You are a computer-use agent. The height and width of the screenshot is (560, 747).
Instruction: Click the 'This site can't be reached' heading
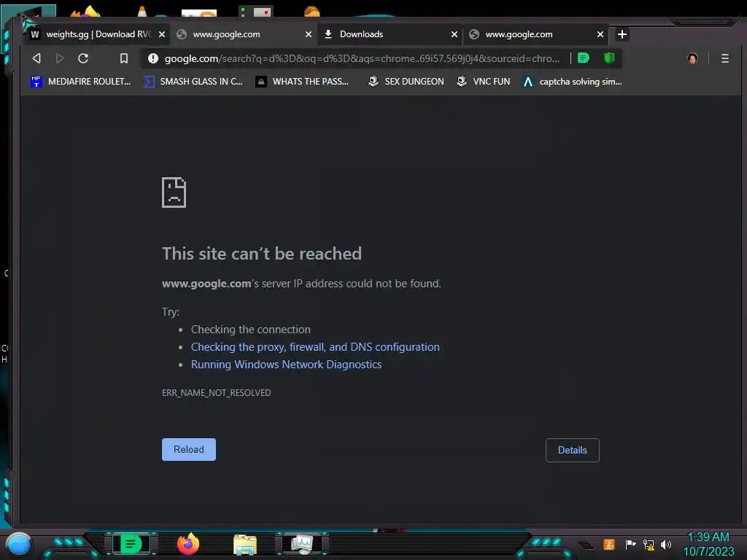(x=262, y=253)
